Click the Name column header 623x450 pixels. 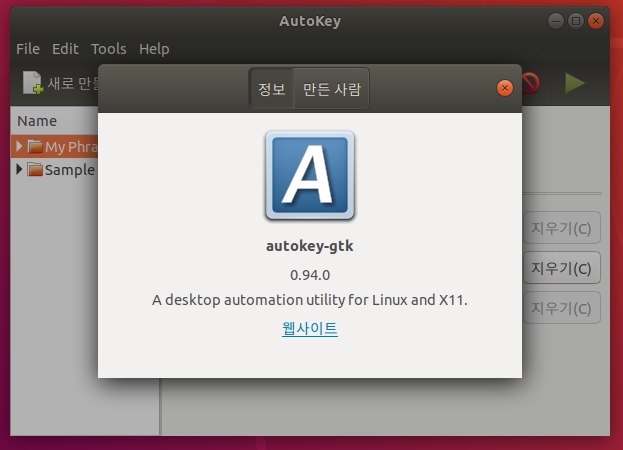point(37,121)
